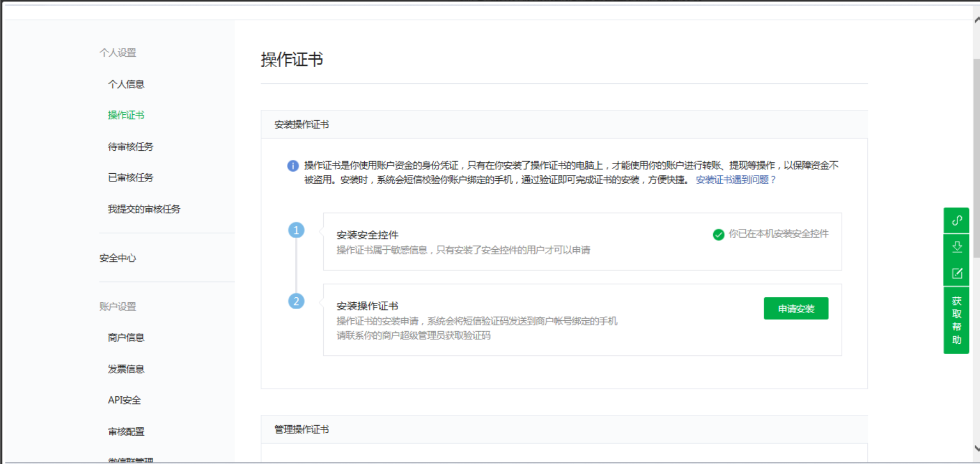
Task: Open 待审核任务 in the sidebar
Action: coord(131,146)
